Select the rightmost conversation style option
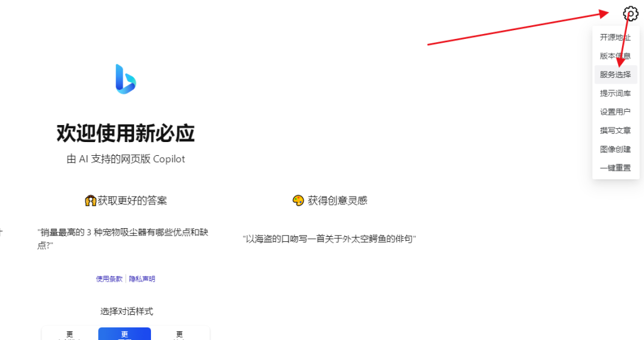This screenshot has height=340, width=644. pos(179,334)
